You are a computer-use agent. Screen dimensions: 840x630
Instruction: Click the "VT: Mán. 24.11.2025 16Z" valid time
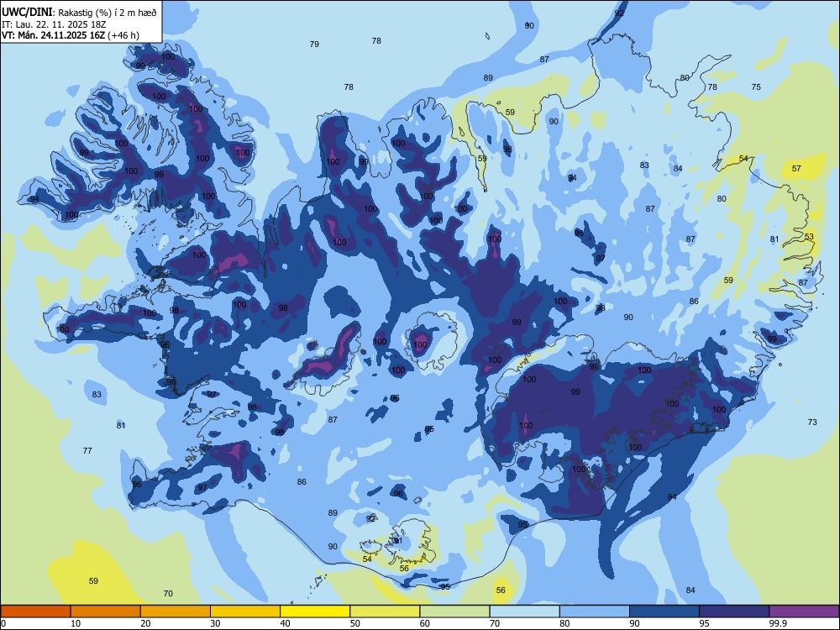pos(54,35)
